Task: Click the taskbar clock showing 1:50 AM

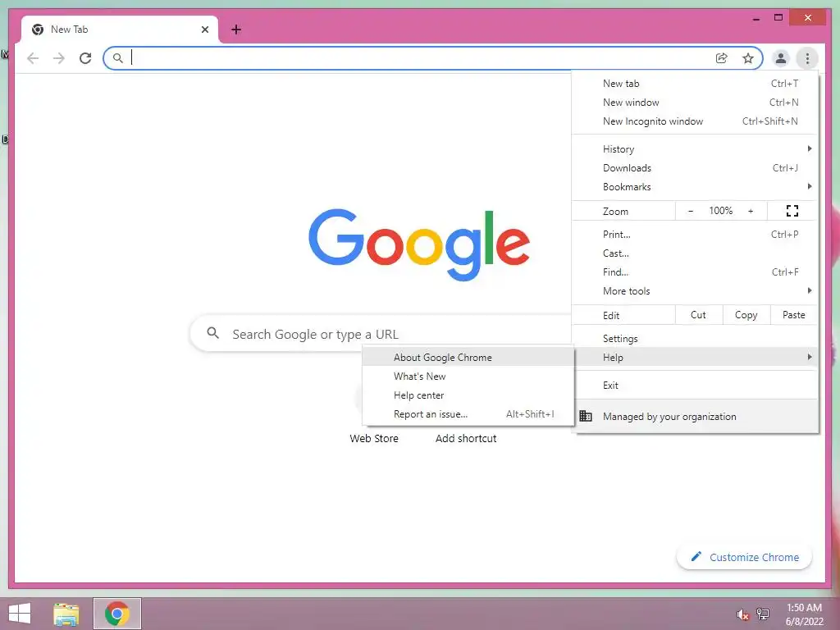Action: coord(804,614)
